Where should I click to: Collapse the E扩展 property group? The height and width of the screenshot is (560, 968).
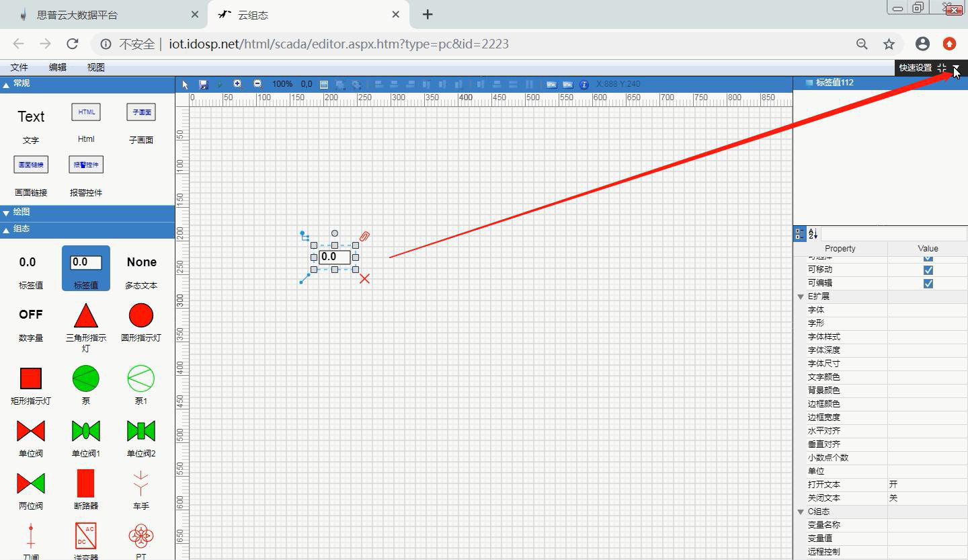[x=801, y=296]
